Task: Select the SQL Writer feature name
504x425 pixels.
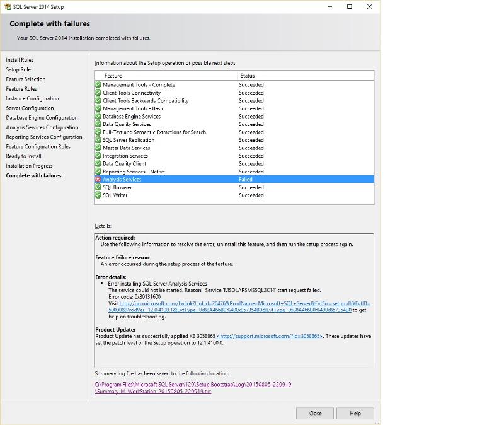Action: (x=115, y=195)
